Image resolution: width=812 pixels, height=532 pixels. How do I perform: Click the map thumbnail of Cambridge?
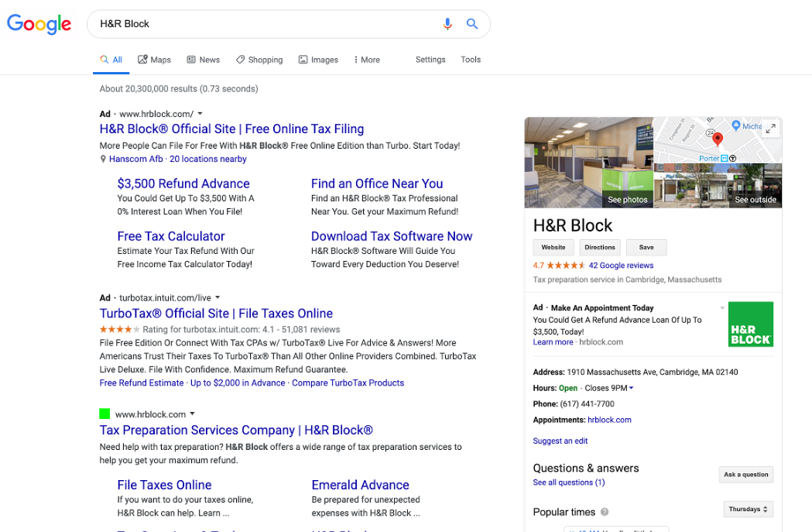click(x=718, y=140)
